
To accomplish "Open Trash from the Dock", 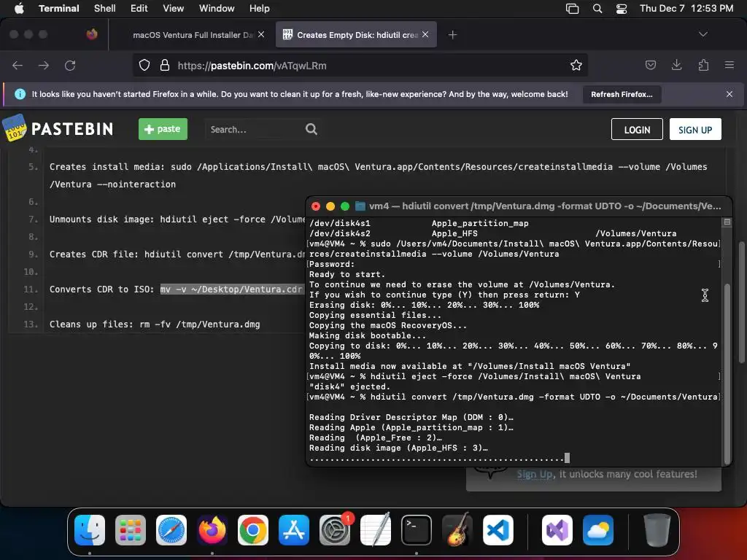I will (657, 529).
